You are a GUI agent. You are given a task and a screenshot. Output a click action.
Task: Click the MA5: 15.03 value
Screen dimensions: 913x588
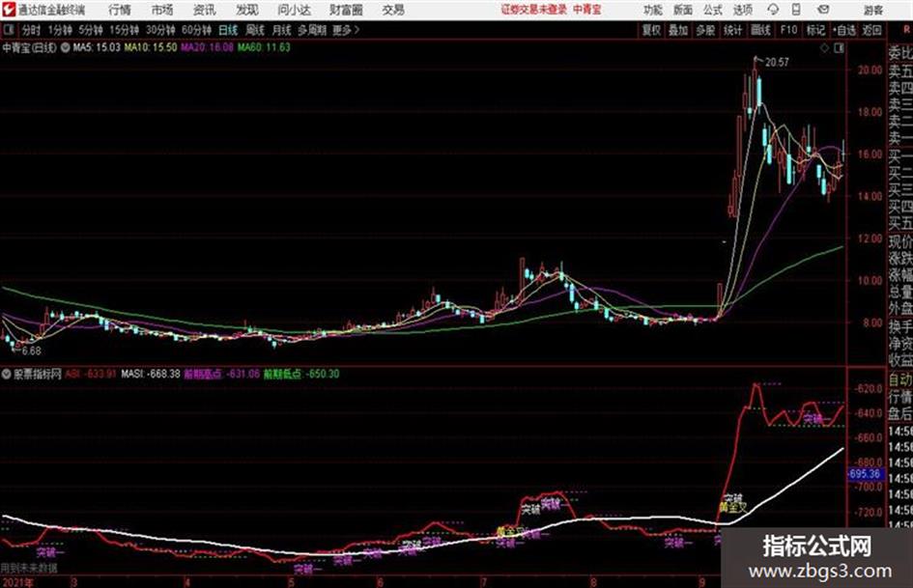[96, 47]
